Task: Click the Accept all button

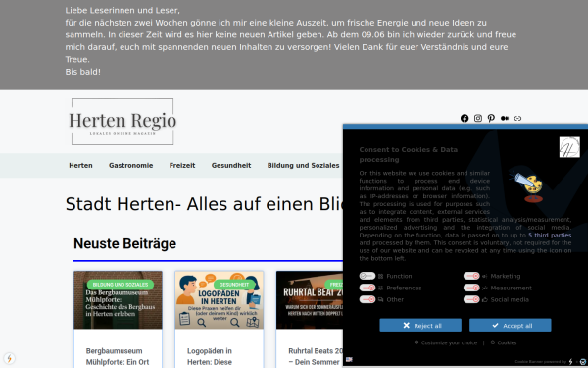Action: [x=511, y=325]
